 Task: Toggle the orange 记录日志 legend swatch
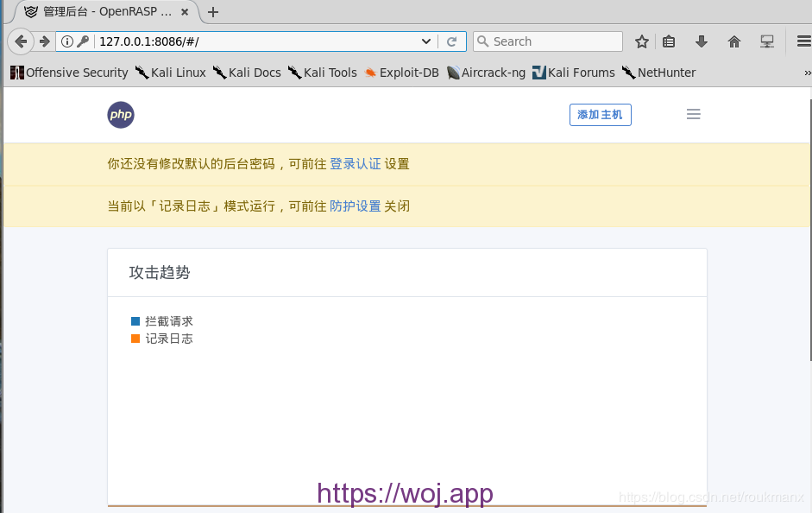(x=135, y=339)
